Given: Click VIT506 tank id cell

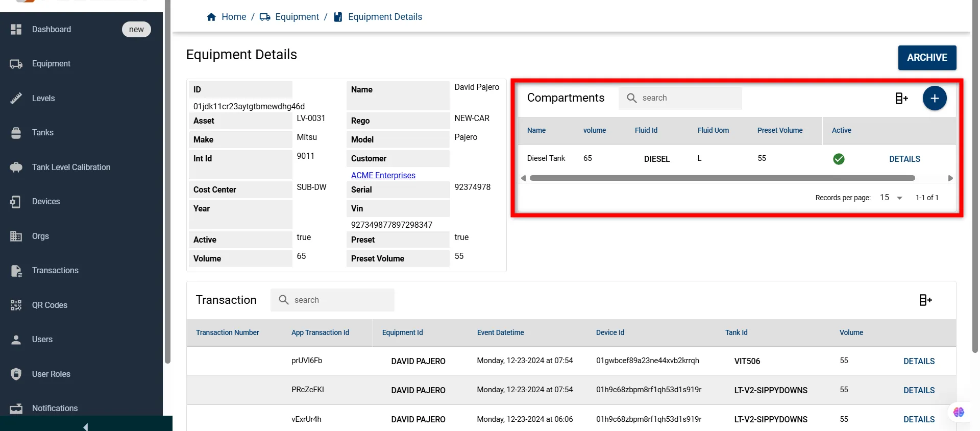Looking at the screenshot, I should (747, 361).
